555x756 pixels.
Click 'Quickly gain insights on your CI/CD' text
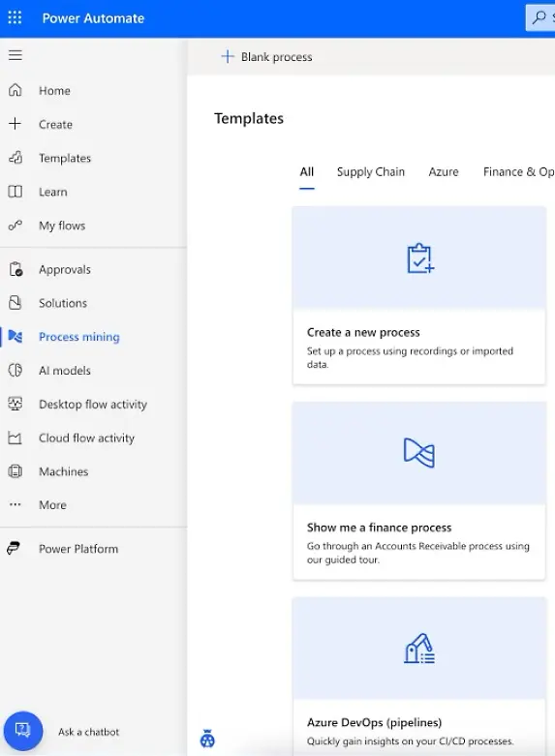click(410, 741)
